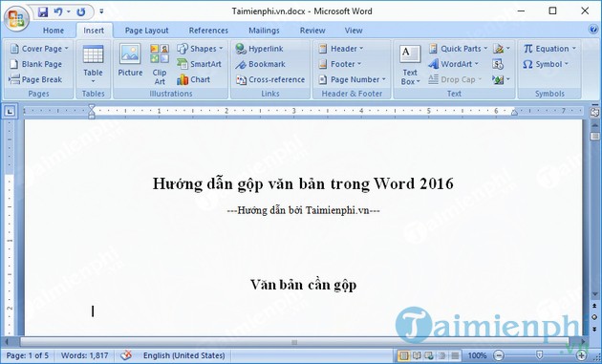Image resolution: width=602 pixels, height=364 pixels.
Task: Expand the Undo history arrow
Action: (x=69, y=11)
